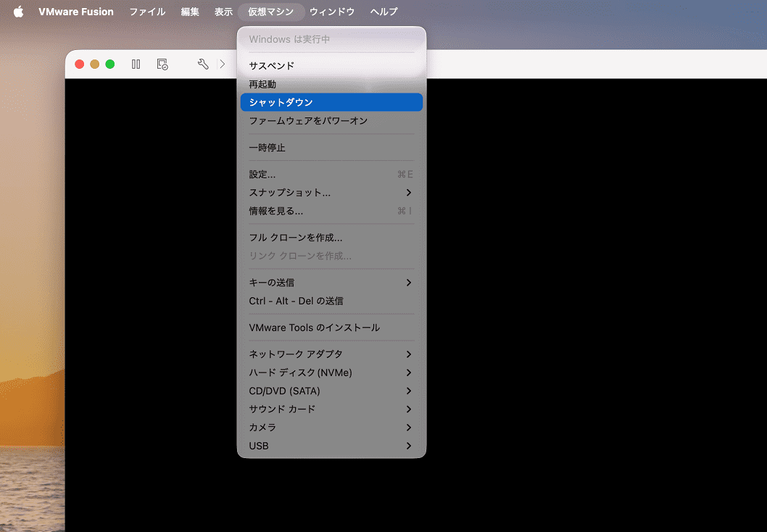Expand the カメラ submenu

click(331, 428)
